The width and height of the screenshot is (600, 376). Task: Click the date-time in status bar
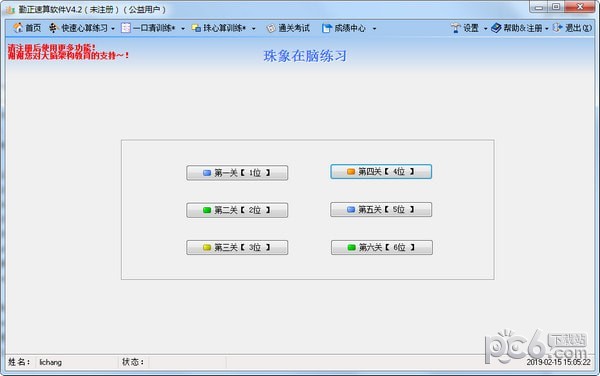[x=558, y=362]
